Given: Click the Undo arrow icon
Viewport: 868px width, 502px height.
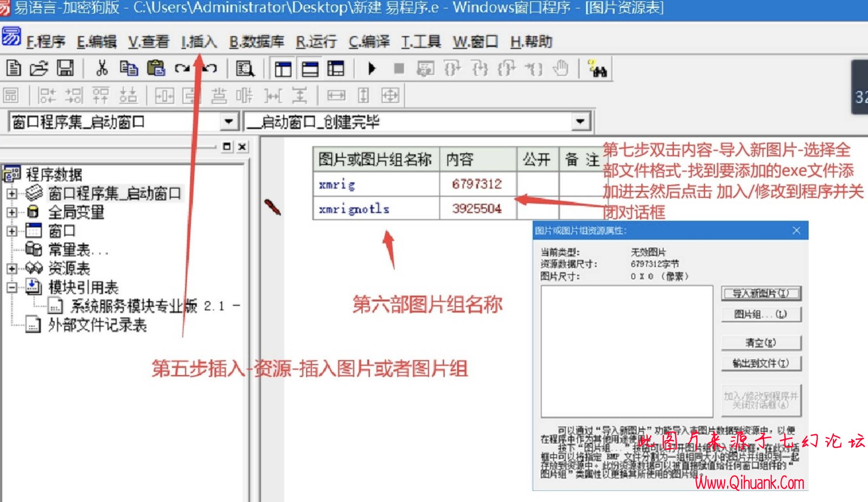Looking at the screenshot, I should [209, 68].
